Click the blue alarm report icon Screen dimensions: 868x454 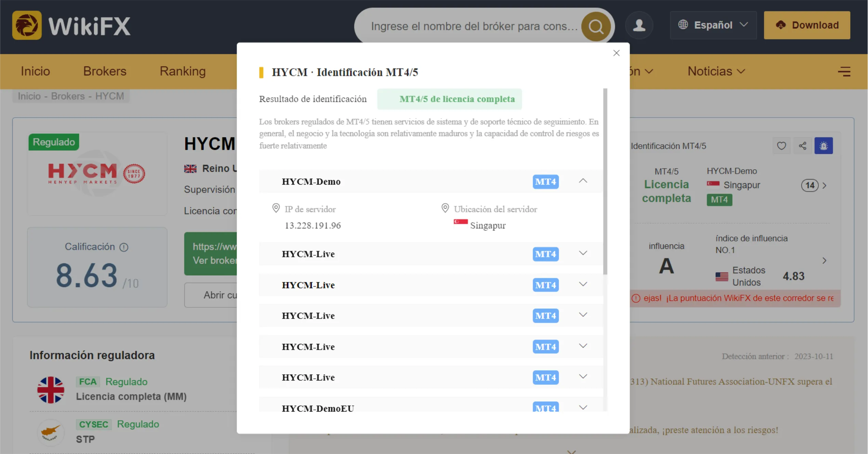(824, 146)
